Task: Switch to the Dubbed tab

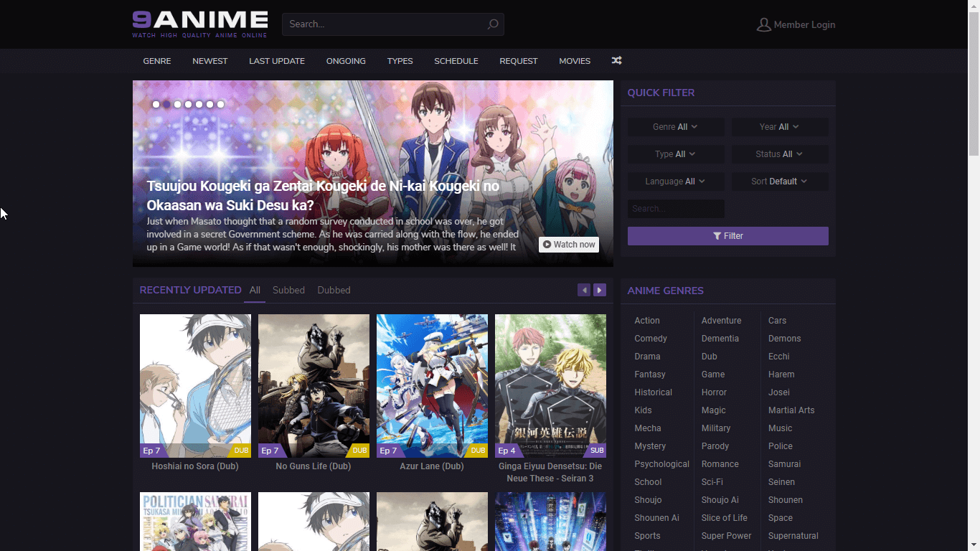Action: [334, 290]
